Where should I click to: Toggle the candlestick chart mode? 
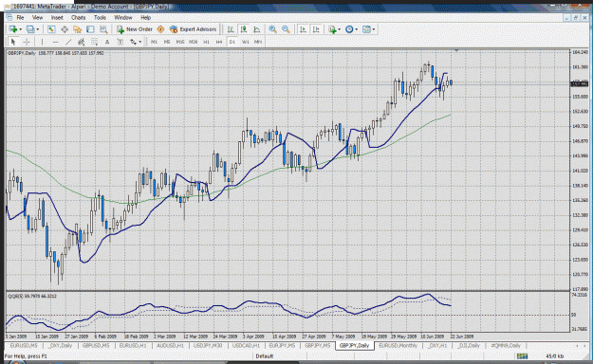pyautogui.click(x=244, y=29)
